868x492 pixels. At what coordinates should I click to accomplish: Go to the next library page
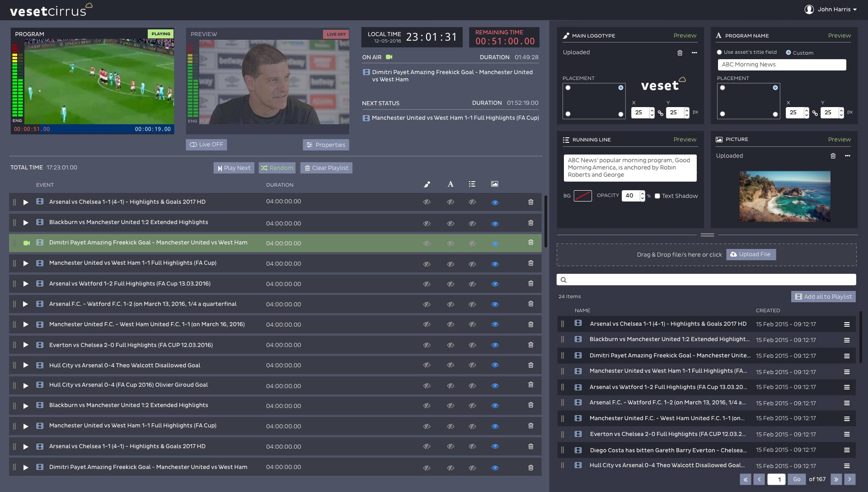point(850,479)
